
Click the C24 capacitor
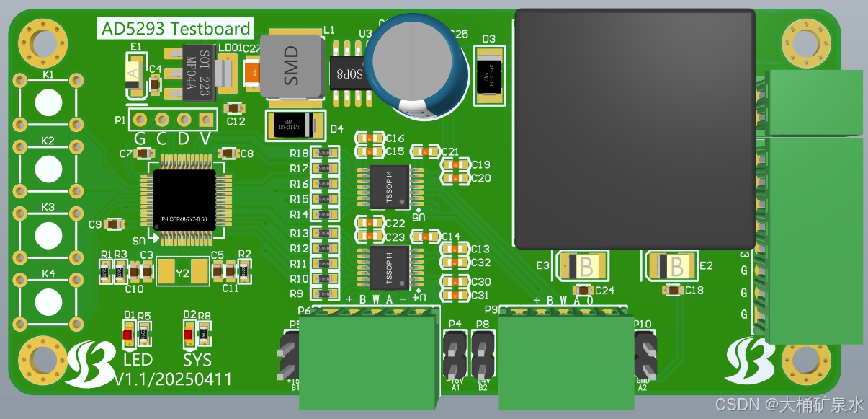(582, 290)
